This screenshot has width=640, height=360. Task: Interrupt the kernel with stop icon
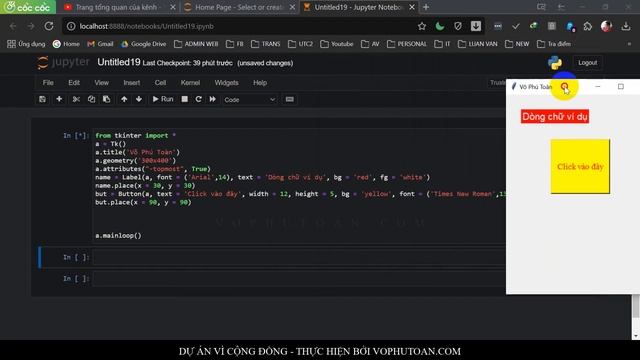[184, 99]
